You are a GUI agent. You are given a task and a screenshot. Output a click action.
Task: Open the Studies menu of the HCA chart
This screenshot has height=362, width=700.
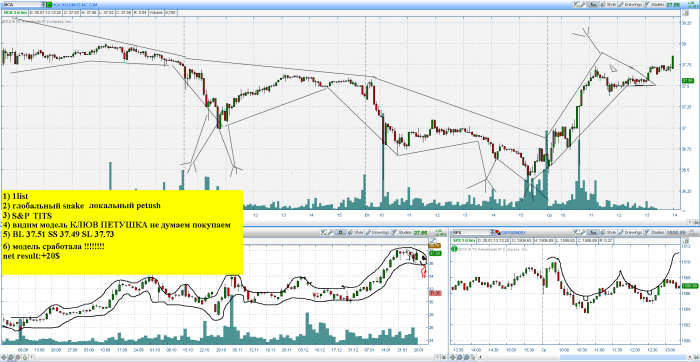tap(654, 4)
